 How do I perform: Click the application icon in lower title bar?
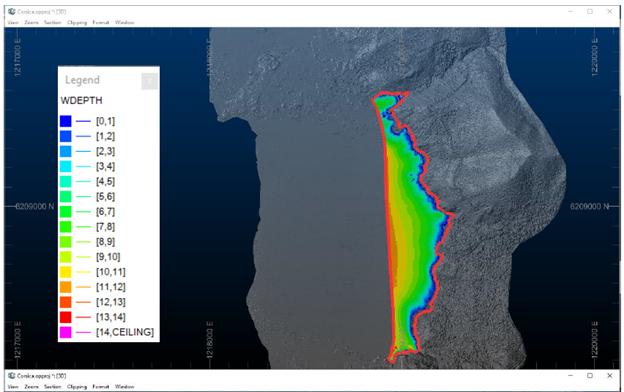click(x=12, y=376)
